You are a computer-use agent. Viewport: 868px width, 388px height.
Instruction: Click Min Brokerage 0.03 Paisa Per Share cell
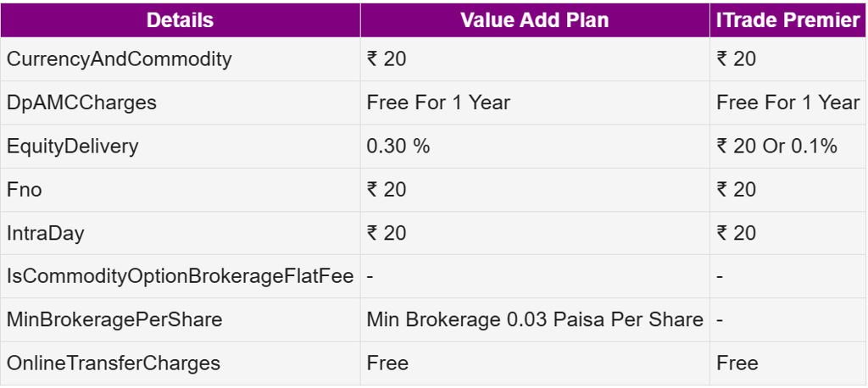pos(535,319)
